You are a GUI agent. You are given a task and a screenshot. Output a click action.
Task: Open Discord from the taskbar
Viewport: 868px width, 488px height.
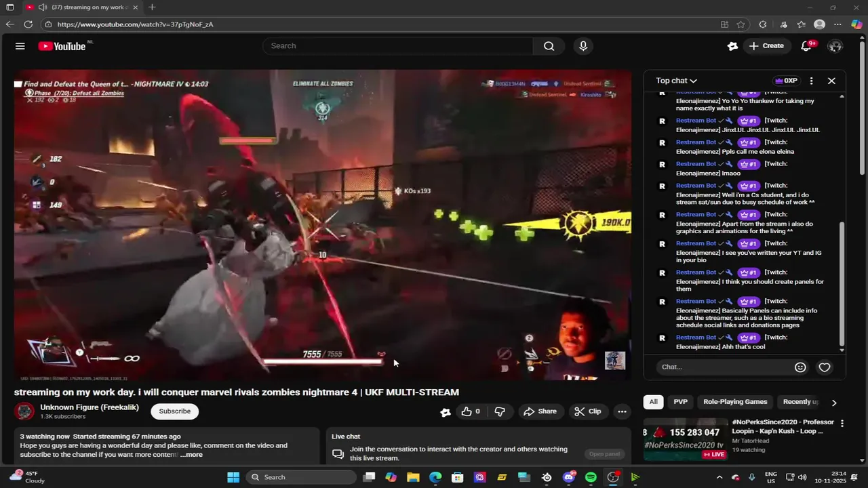coord(568,477)
